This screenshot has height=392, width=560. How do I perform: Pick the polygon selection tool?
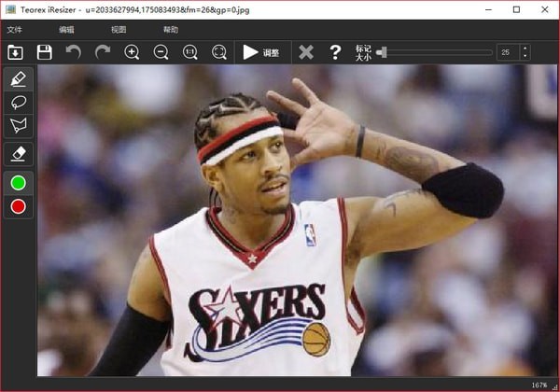(19, 126)
